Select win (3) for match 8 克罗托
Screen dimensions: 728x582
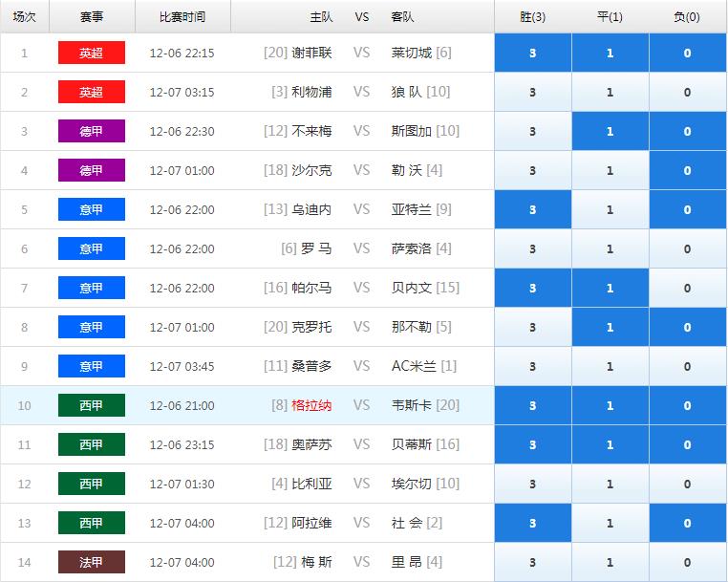coord(532,327)
